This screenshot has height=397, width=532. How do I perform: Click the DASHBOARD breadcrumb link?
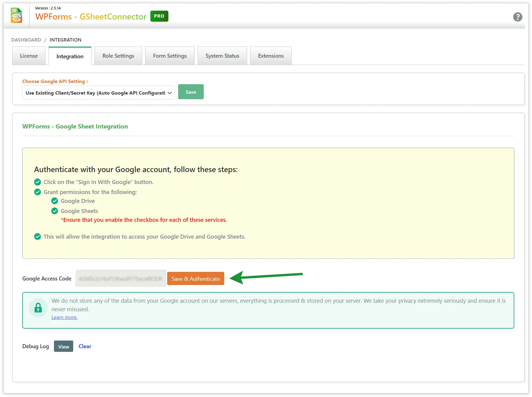(x=26, y=40)
